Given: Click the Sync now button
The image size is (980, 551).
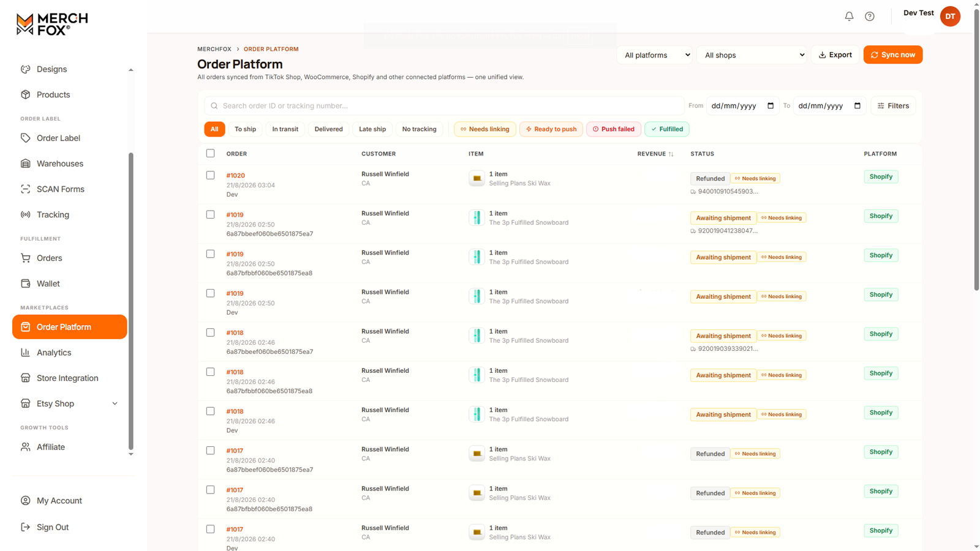Looking at the screenshot, I should click(893, 55).
